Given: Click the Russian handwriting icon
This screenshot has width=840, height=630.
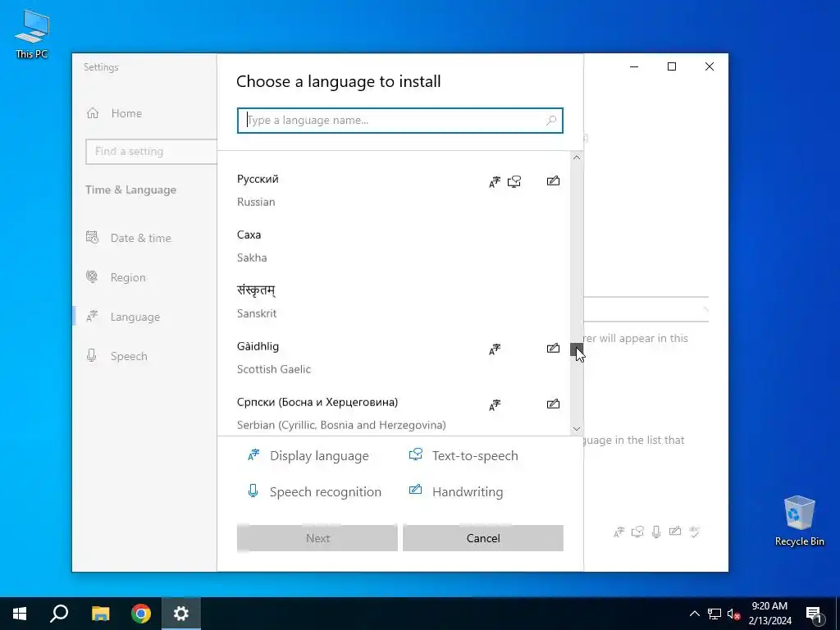Looking at the screenshot, I should tap(553, 181).
